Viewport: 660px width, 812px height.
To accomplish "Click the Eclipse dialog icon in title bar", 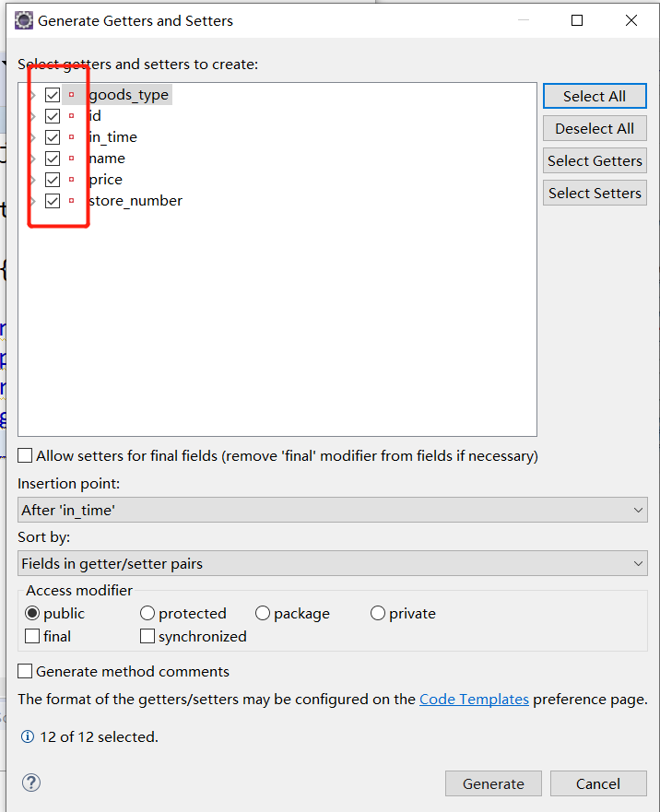I will 24,20.
